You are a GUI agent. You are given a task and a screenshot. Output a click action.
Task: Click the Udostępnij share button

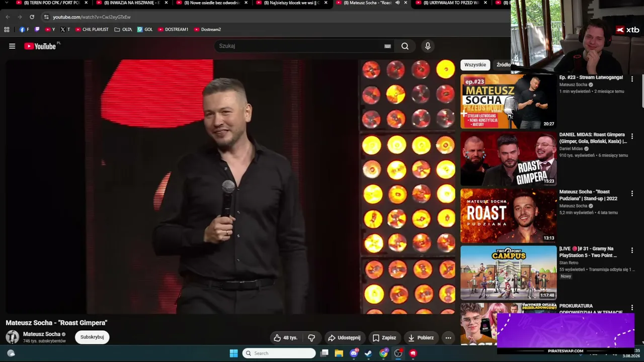344,338
